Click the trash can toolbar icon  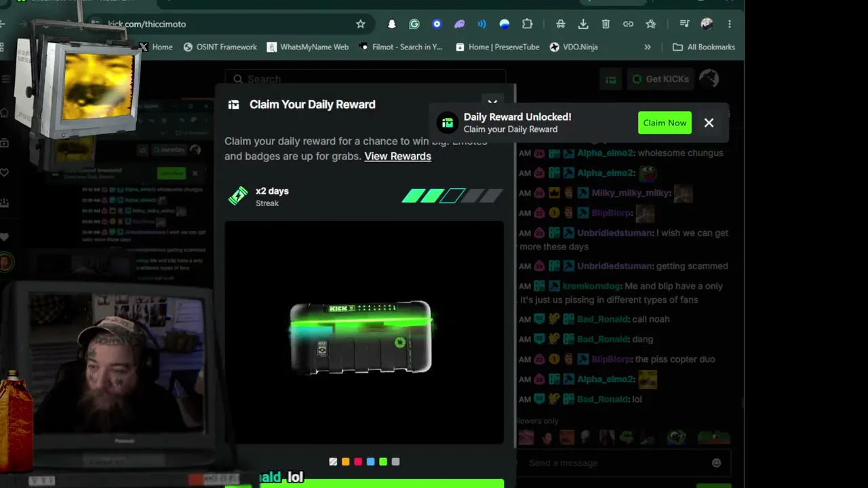point(606,24)
